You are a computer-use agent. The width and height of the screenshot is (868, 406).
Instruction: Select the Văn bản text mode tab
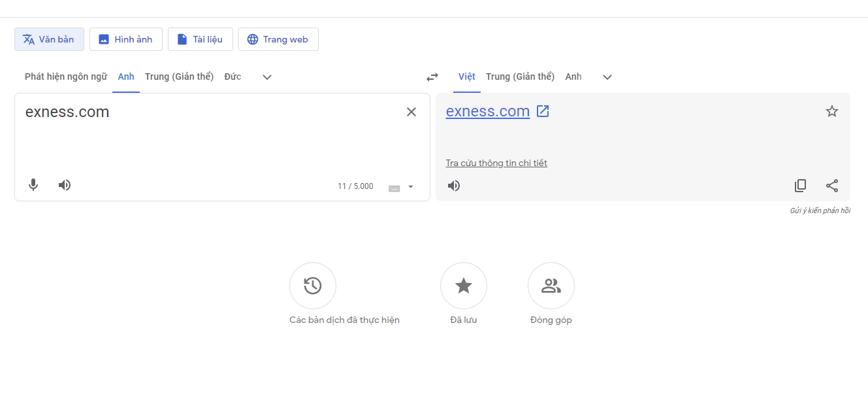[49, 39]
